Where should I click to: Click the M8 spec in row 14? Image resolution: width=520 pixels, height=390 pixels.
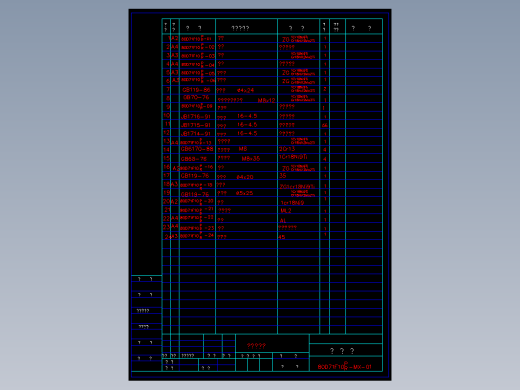243,149
